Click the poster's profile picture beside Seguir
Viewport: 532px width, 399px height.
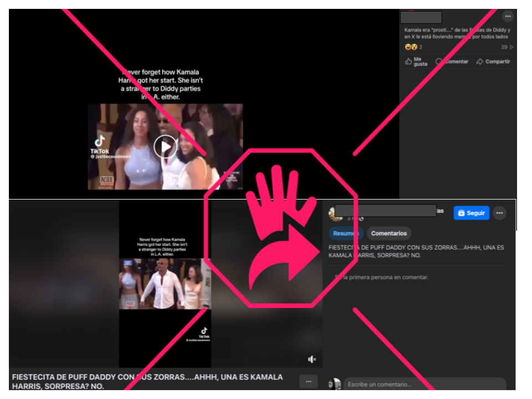tap(335, 213)
